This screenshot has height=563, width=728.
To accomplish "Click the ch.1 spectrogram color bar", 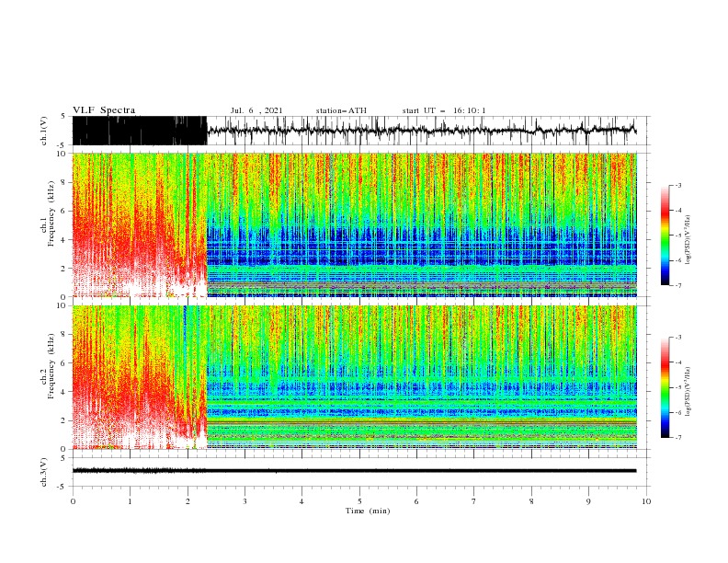I will pyautogui.click(x=665, y=236).
